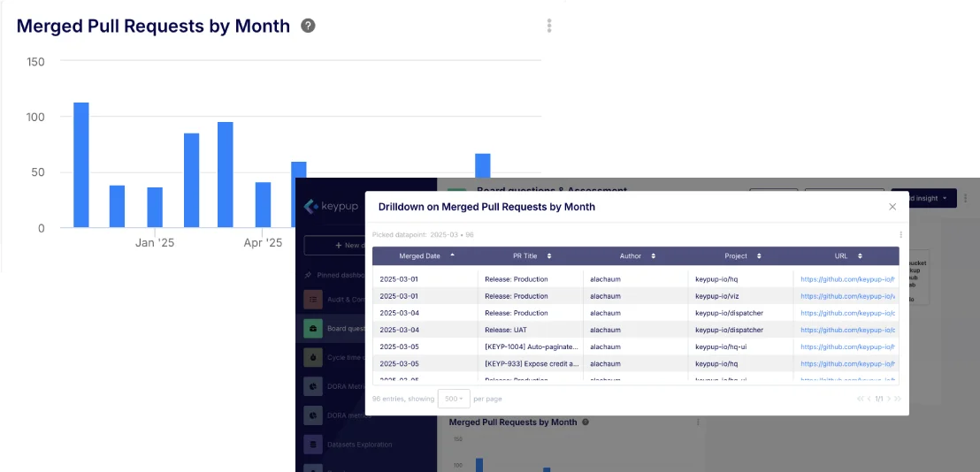Select '[KEYP-1004] Auto-paginate...' title cell
This screenshot has height=472, width=980.
(532, 346)
